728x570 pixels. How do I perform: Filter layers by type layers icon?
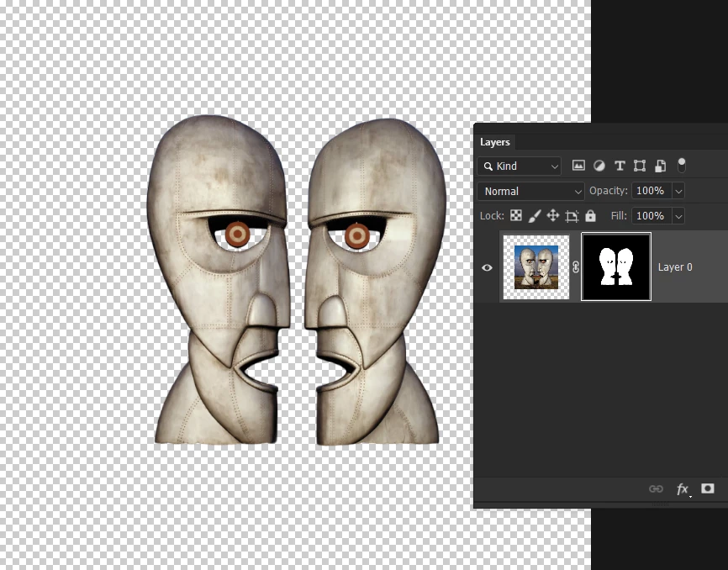pyautogui.click(x=620, y=166)
